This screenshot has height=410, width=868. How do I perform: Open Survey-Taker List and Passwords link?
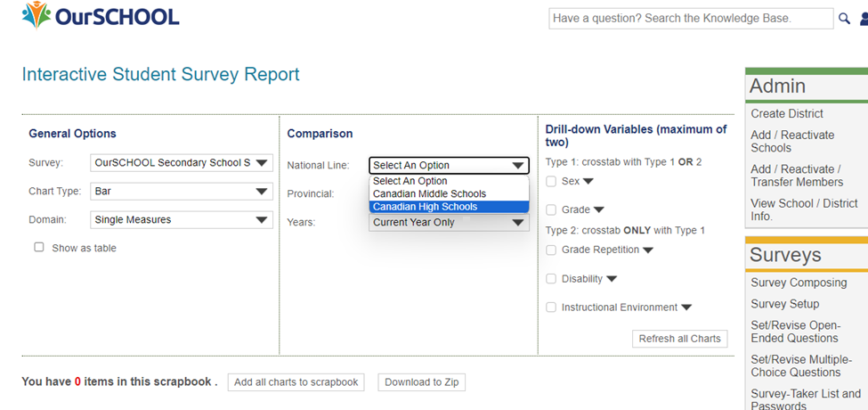click(x=806, y=400)
